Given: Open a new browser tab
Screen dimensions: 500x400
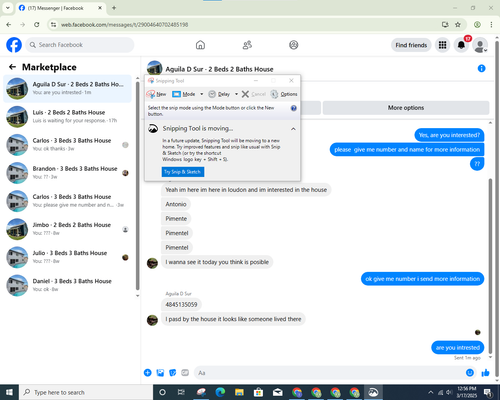Looking at the screenshot, I should tap(114, 8).
